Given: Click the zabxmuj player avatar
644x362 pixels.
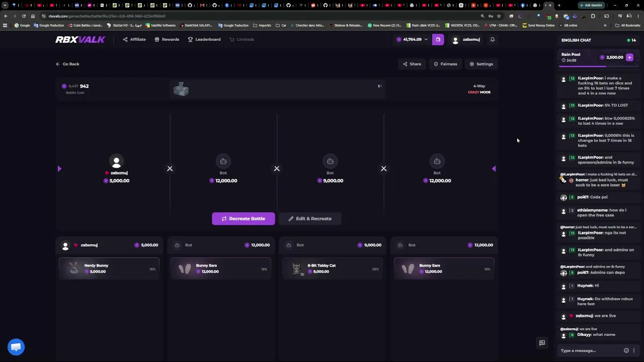Looking at the screenshot, I should tap(116, 161).
